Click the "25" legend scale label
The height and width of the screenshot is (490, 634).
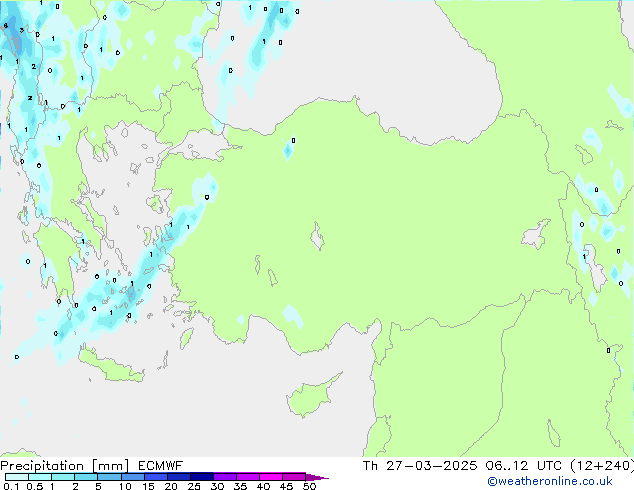pyautogui.click(x=194, y=486)
